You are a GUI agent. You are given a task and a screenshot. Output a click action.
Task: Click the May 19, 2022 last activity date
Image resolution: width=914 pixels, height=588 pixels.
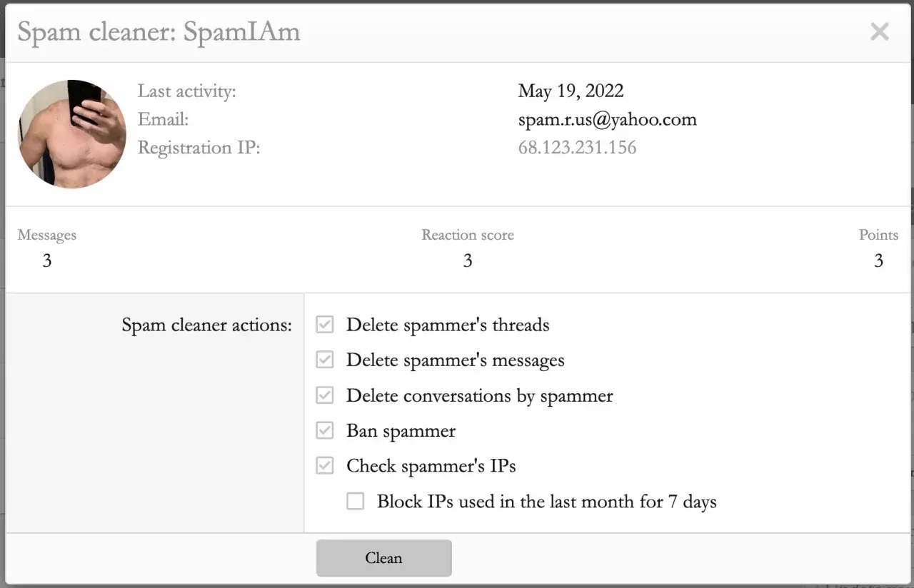pos(571,91)
